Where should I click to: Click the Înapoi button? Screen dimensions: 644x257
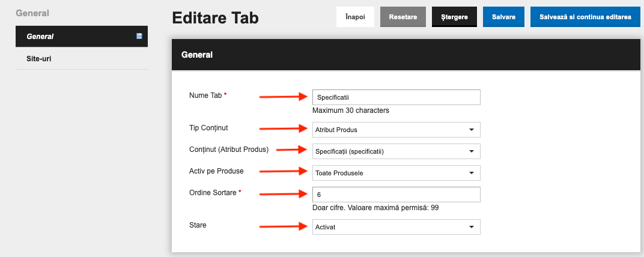click(355, 17)
